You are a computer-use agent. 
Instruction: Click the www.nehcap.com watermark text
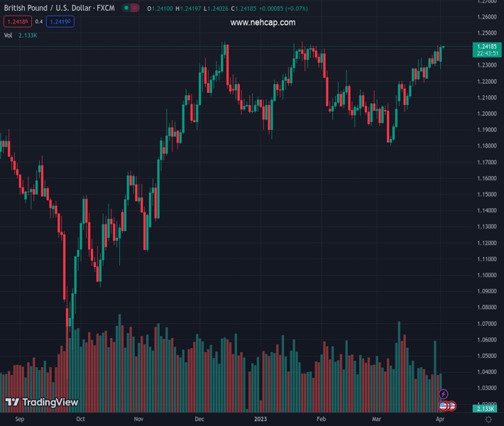point(263,23)
